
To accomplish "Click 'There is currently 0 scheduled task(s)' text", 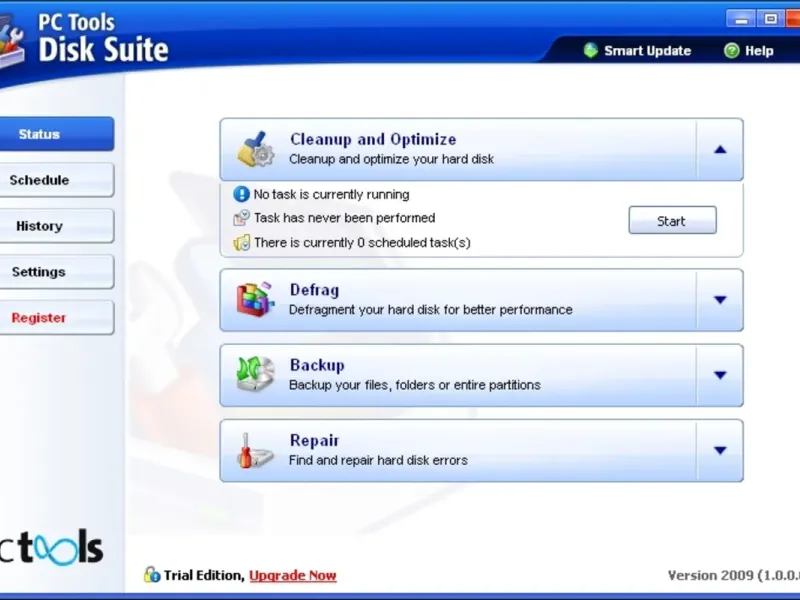I will 362,242.
